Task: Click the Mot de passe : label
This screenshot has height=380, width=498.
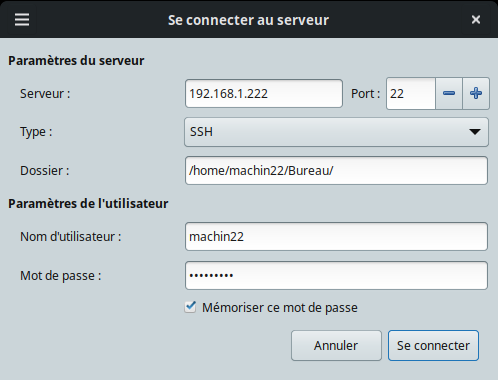Action: (x=60, y=276)
